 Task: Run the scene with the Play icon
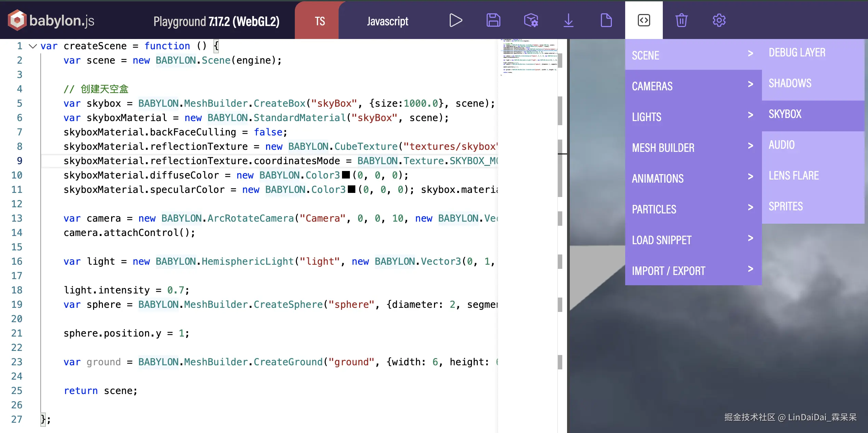[x=456, y=21]
